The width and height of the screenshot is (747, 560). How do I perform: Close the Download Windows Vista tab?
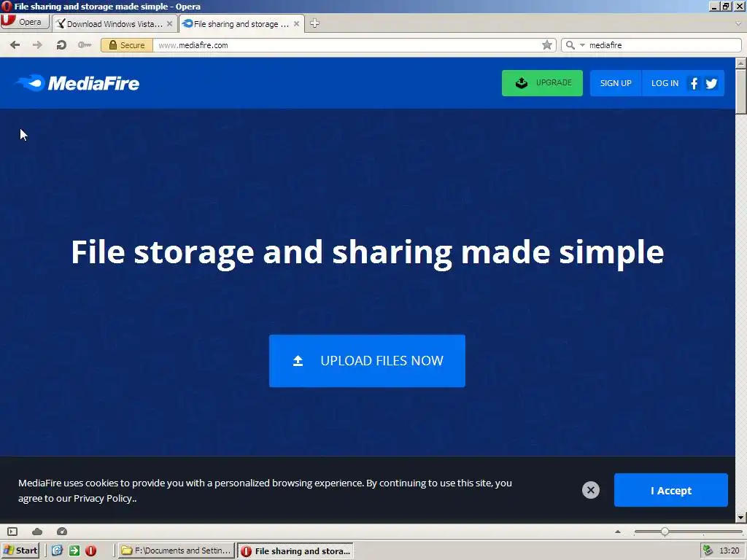click(169, 24)
